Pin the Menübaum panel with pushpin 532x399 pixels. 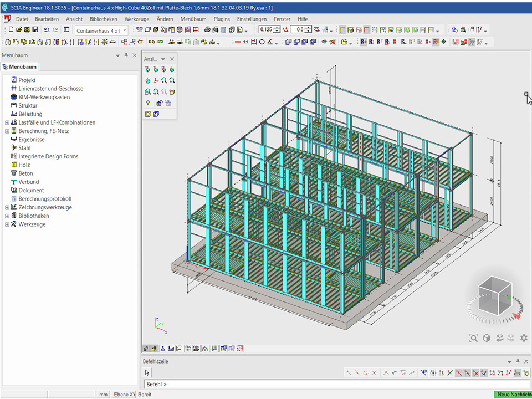pyautogui.click(x=126, y=55)
